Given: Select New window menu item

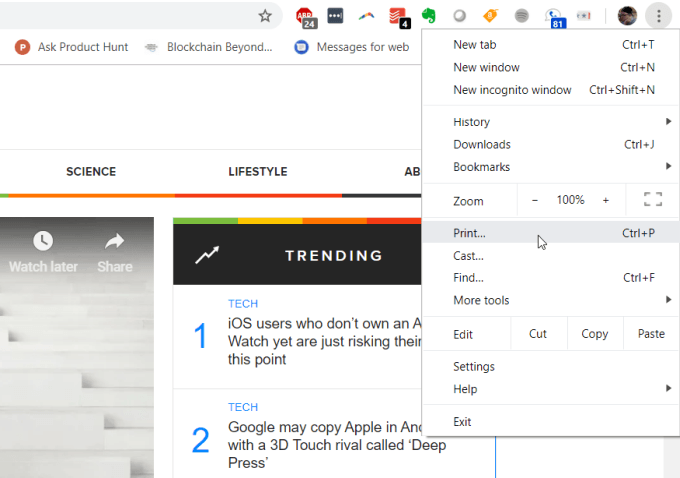Looking at the screenshot, I should pyautogui.click(x=551, y=67).
